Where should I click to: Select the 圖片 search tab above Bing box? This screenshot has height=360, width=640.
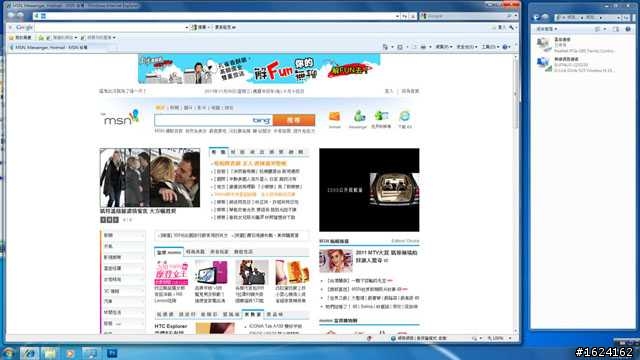188,108
